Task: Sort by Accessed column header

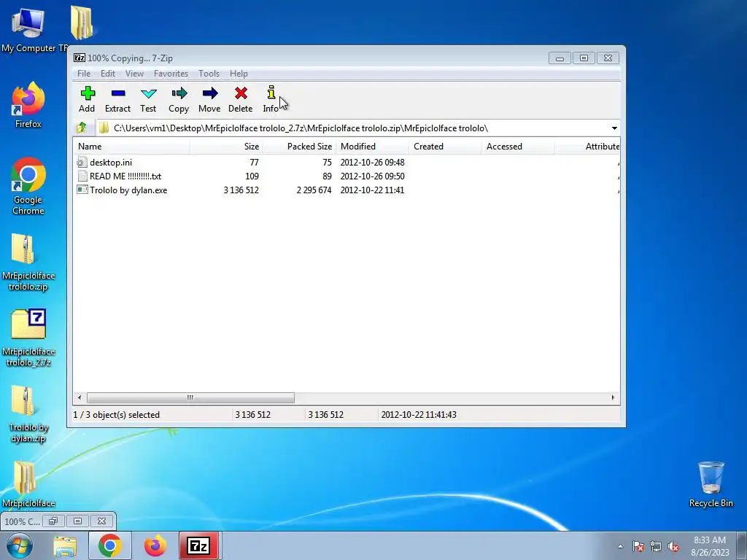Action: (x=518, y=146)
